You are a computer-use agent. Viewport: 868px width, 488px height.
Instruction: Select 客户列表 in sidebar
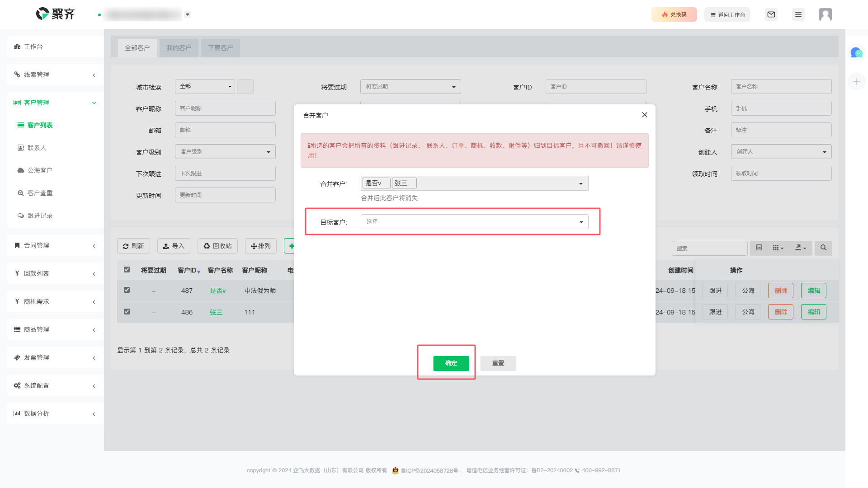[x=40, y=125]
